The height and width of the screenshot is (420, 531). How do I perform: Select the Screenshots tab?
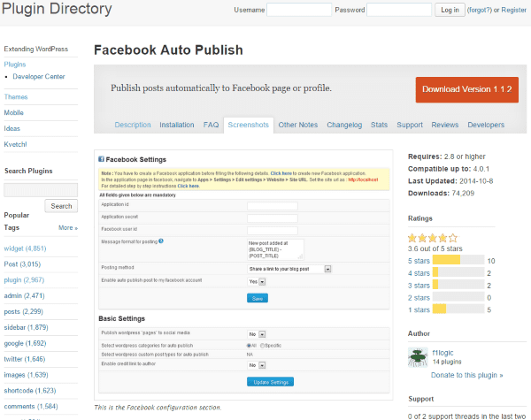(248, 125)
